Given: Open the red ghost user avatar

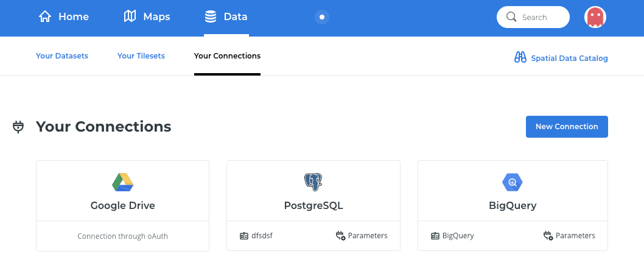Looking at the screenshot, I should (x=595, y=17).
